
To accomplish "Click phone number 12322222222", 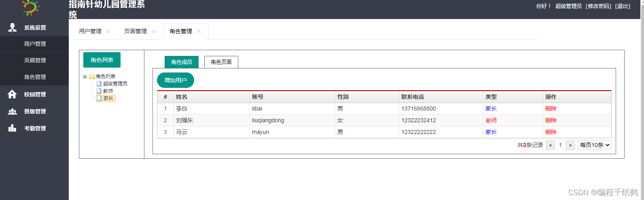I will tap(419, 132).
